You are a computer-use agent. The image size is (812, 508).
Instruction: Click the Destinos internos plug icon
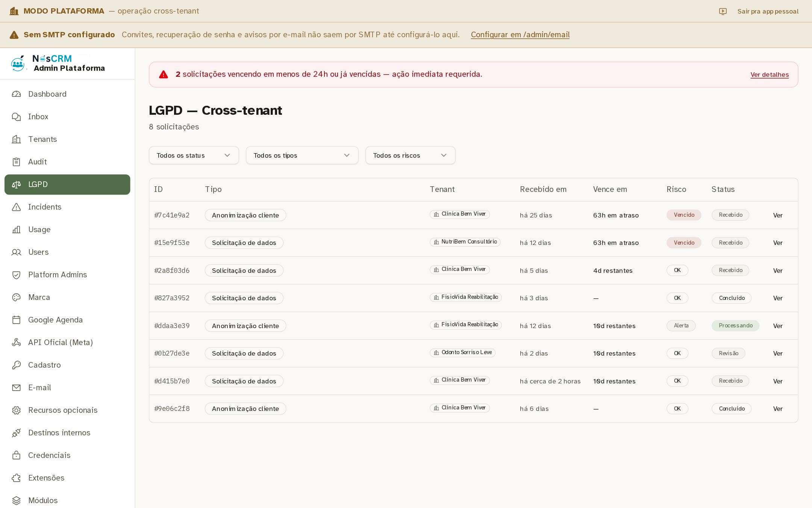point(16,433)
